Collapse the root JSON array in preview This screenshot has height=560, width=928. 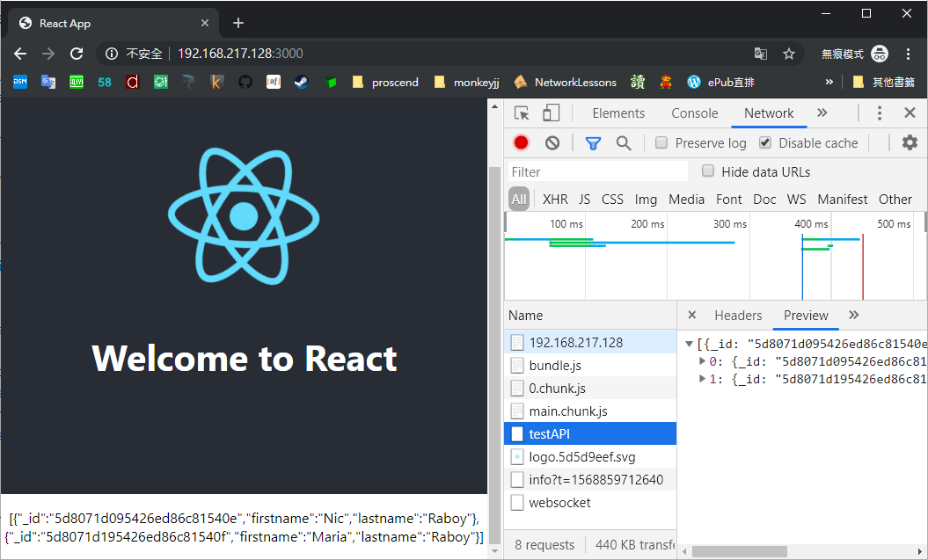click(689, 344)
